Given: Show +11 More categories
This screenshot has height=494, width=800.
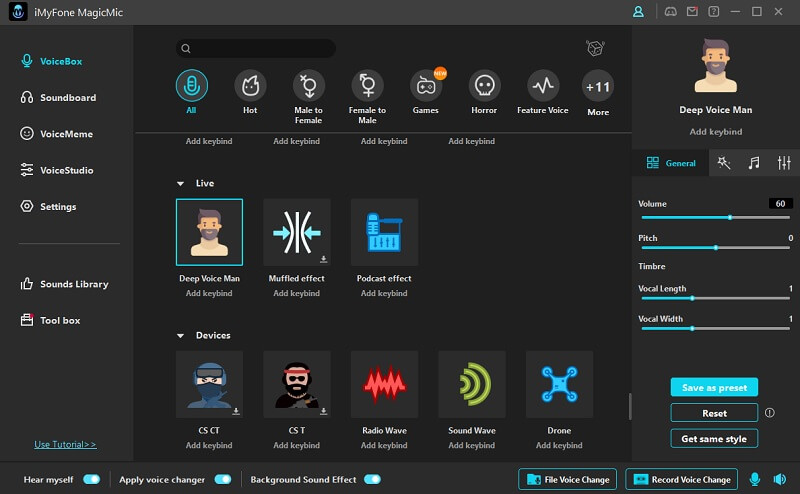Looking at the screenshot, I should pyautogui.click(x=598, y=87).
